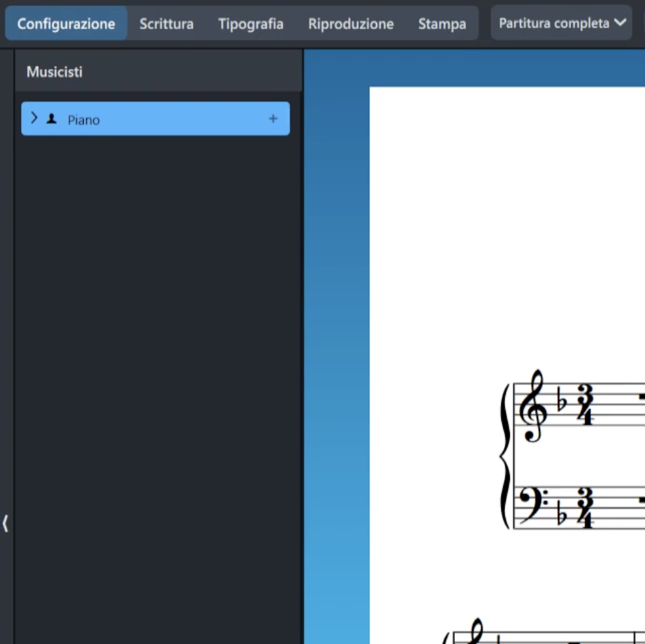The image size is (645, 644).
Task: Expand the Piano player chevron
Action: [34, 119]
